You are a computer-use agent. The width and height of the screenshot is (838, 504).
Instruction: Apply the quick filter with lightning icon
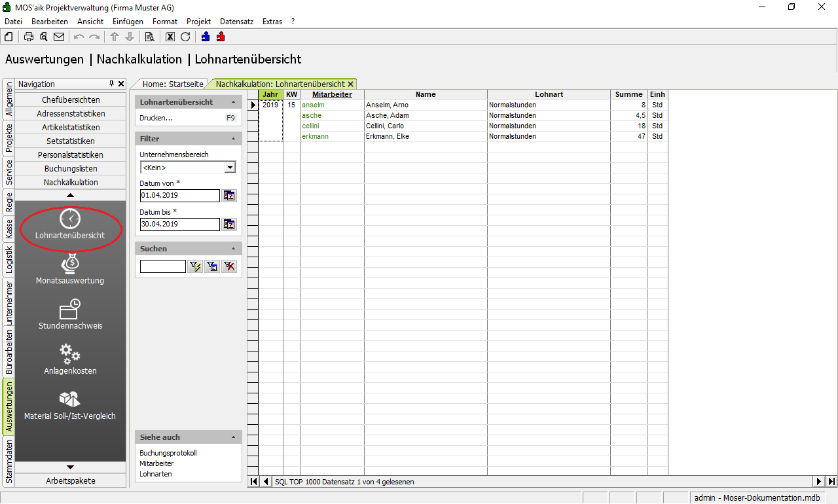[195, 266]
